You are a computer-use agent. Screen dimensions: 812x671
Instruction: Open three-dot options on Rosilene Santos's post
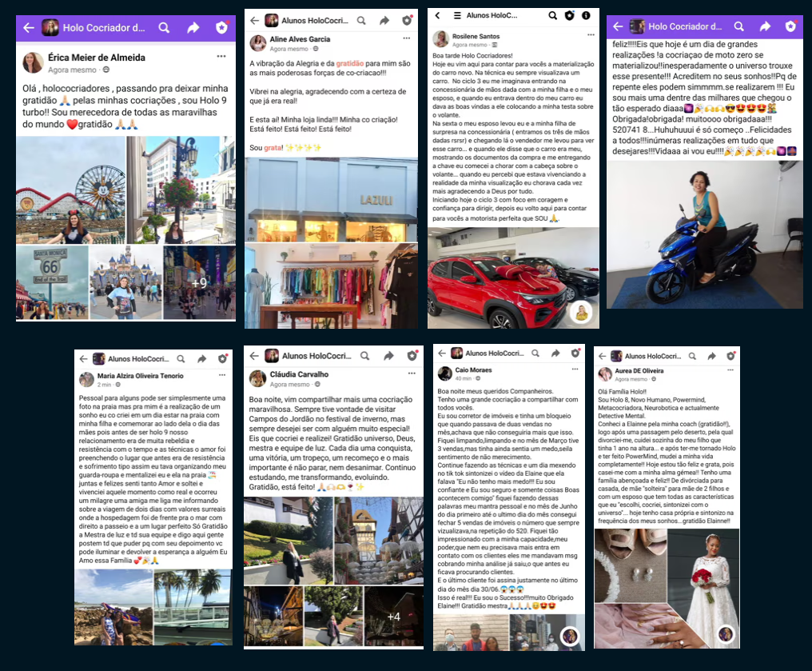(x=591, y=34)
